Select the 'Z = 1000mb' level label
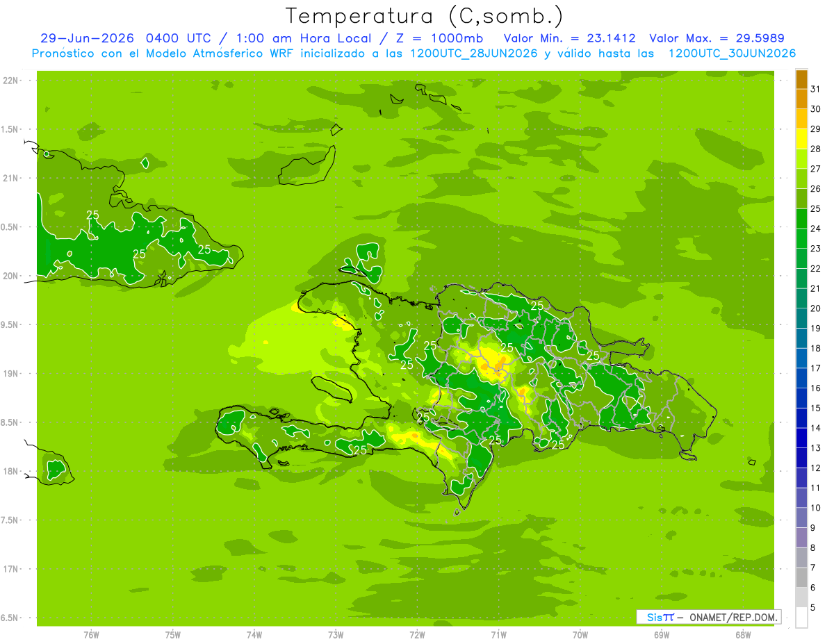This screenshot has height=644, width=834. point(439,38)
